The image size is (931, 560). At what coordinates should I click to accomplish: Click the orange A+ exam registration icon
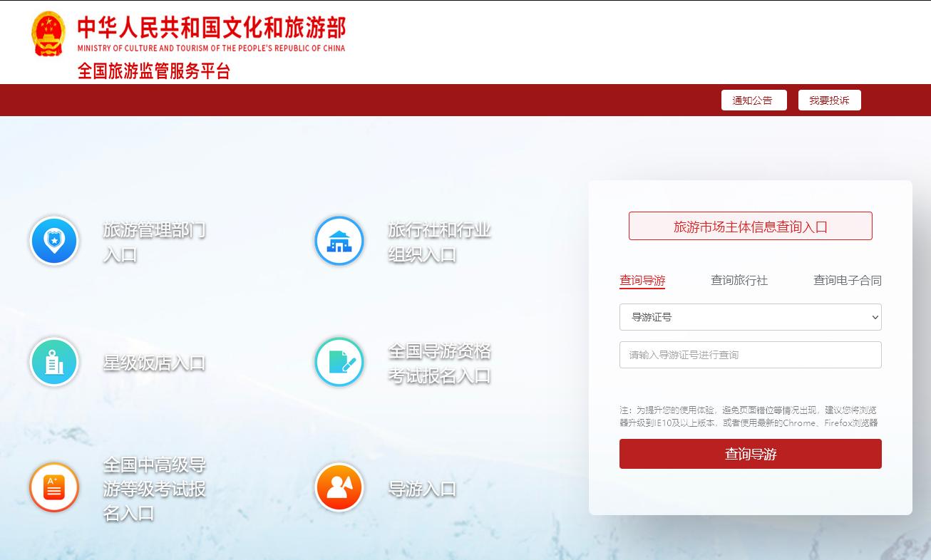tap(53, 487)
